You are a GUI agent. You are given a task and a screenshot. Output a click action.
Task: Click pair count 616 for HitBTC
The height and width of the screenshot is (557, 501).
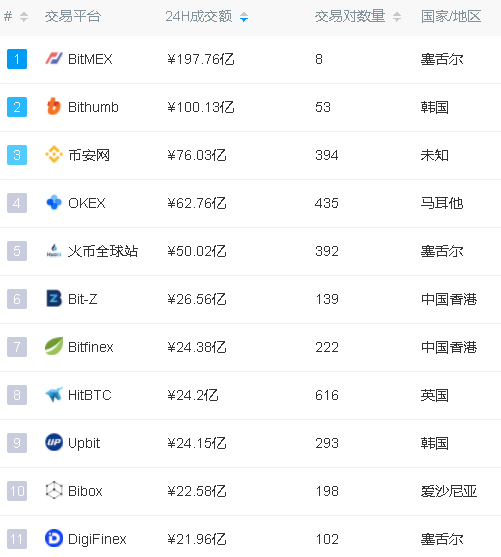coord(327,395)
